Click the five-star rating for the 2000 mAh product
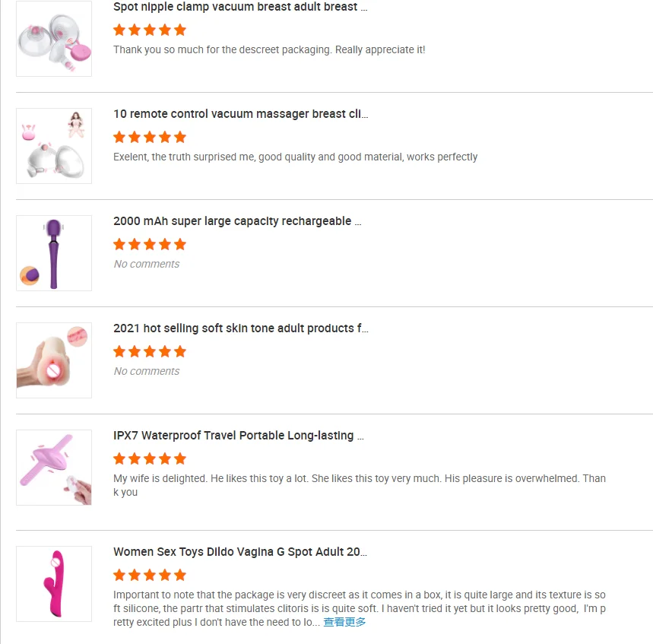The height and width of the screenshot is (644, 653). [x=150, y=245]
